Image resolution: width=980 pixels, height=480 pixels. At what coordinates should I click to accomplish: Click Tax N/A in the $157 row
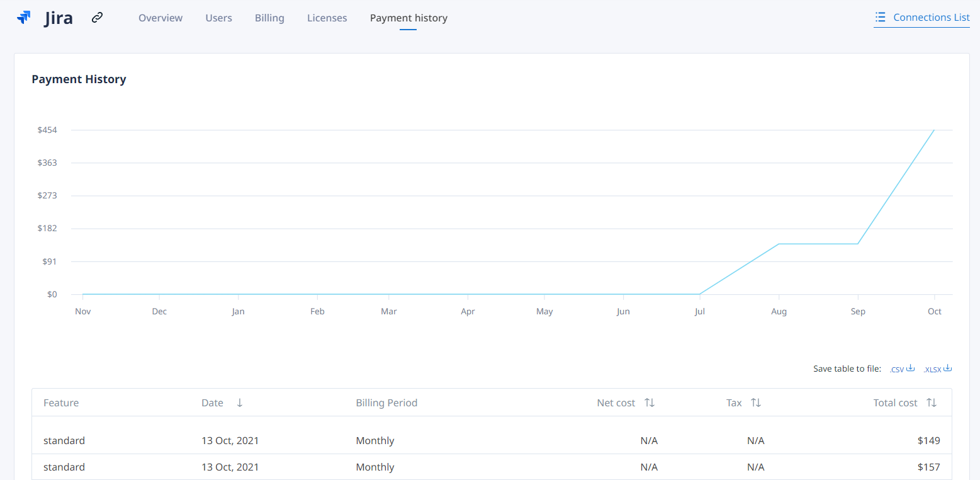[756, 467]
